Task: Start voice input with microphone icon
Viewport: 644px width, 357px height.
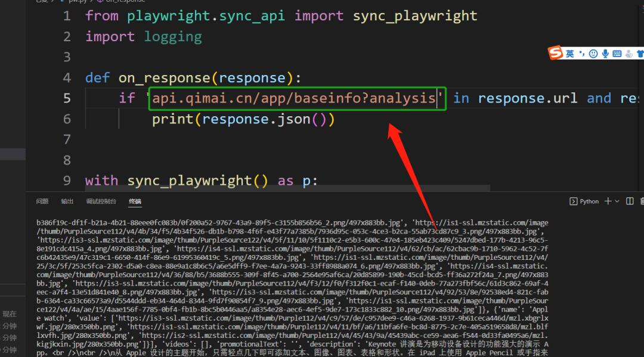Action: click(x=605, y=54)
